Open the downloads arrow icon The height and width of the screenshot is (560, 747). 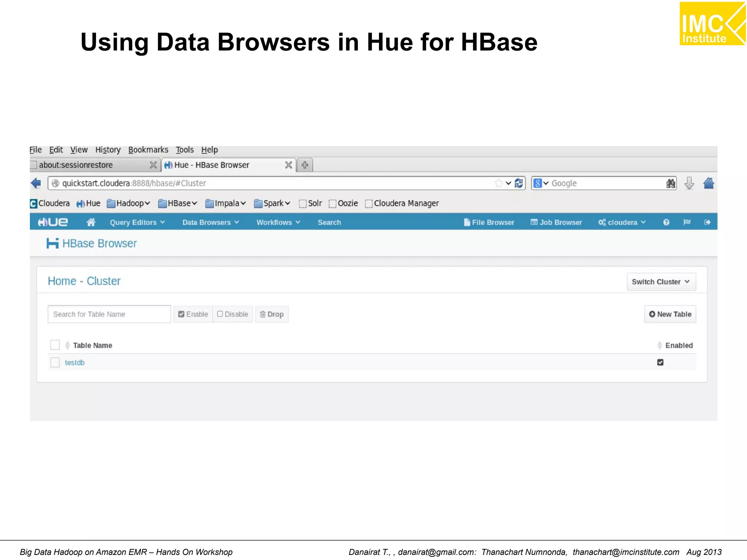click(x=689, y=183)
